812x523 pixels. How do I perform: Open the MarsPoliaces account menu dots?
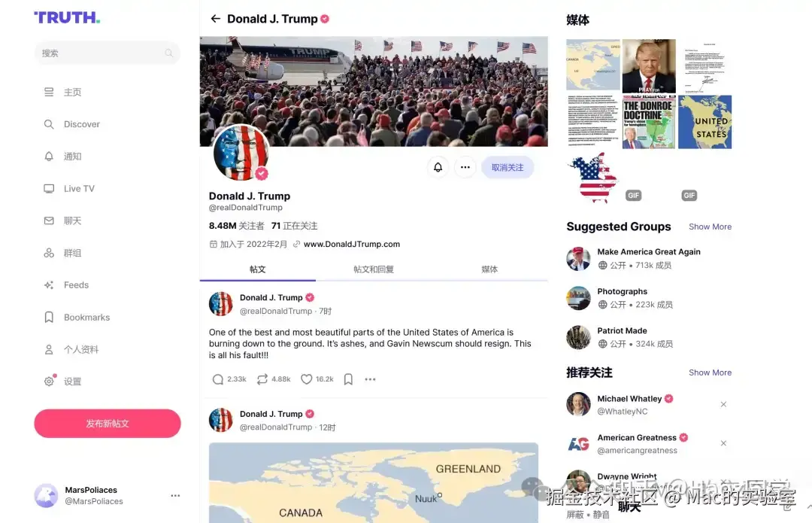(175, 495)
